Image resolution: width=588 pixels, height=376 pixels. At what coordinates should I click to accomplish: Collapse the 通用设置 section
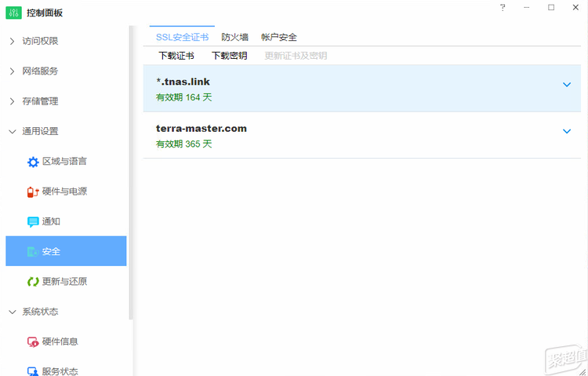pos(13,132)
